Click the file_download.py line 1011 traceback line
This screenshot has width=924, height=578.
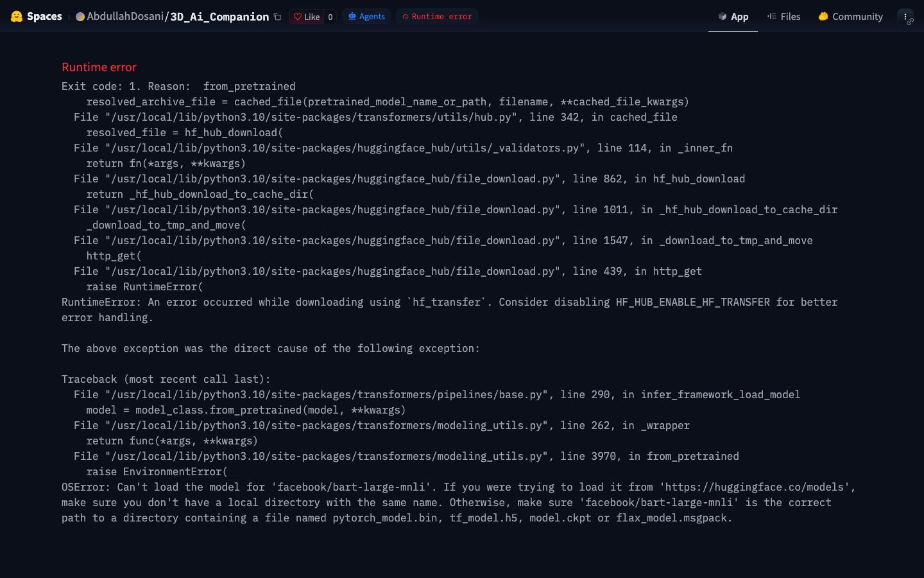pos(456,209)
